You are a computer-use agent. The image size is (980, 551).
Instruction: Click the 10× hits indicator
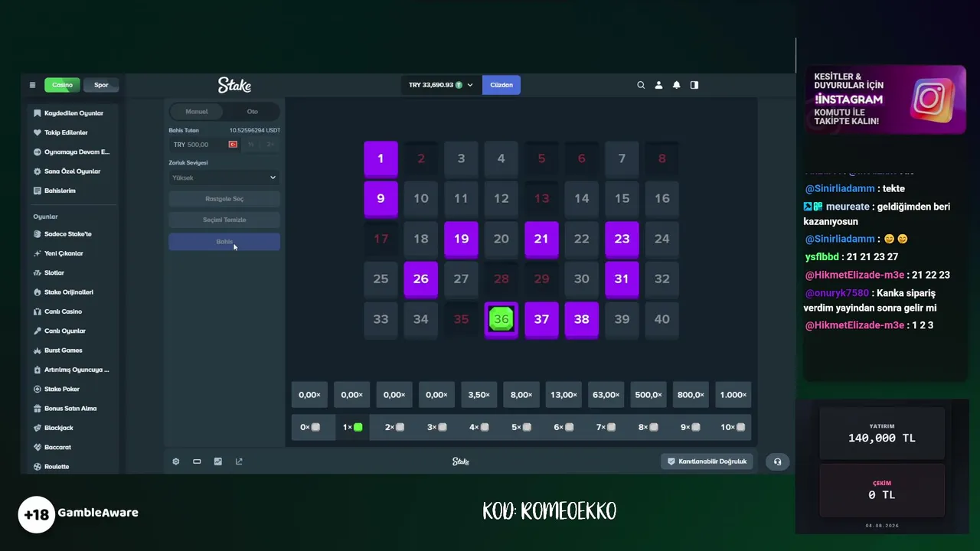click(733, 427)
